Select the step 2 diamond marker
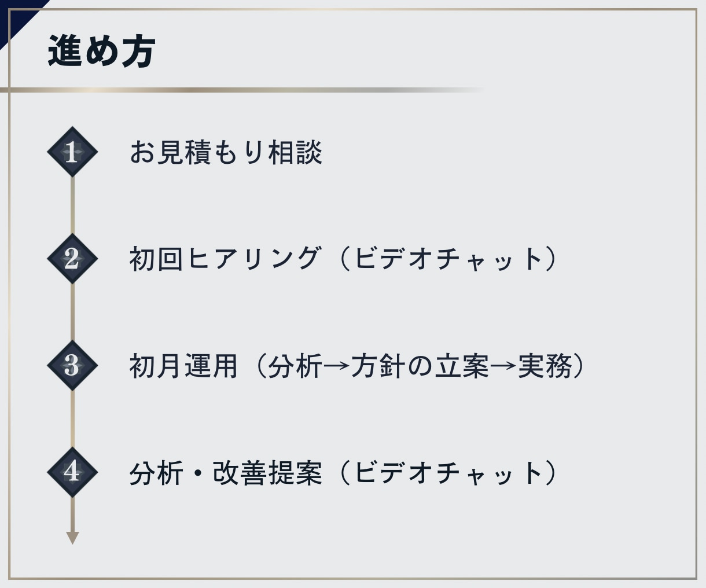This screenshot has height=588, width=706. 72,259
